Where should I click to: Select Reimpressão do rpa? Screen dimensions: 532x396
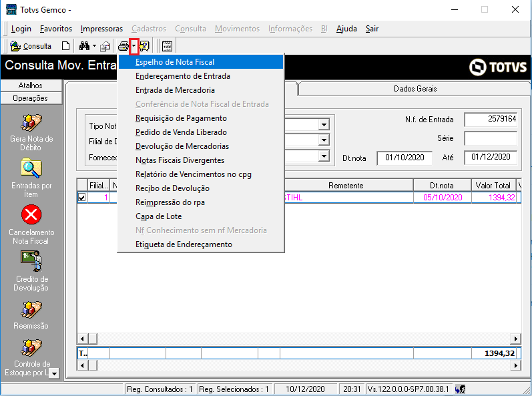coord(201,202)
